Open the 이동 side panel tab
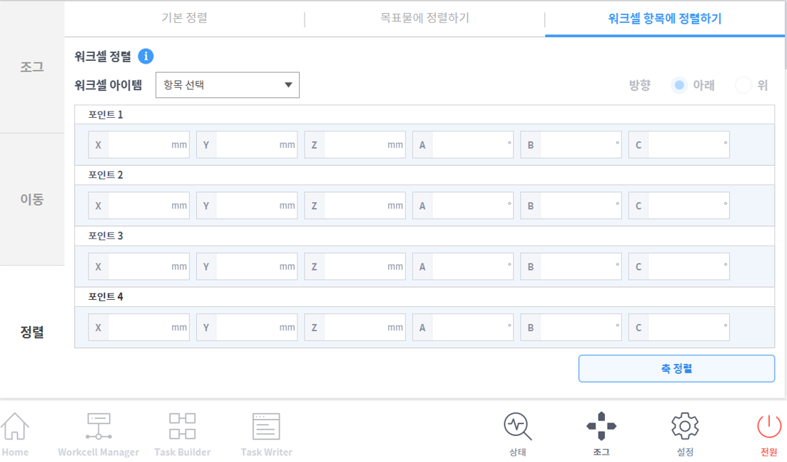This screenshot has width=787, height=462. point(32,199)
